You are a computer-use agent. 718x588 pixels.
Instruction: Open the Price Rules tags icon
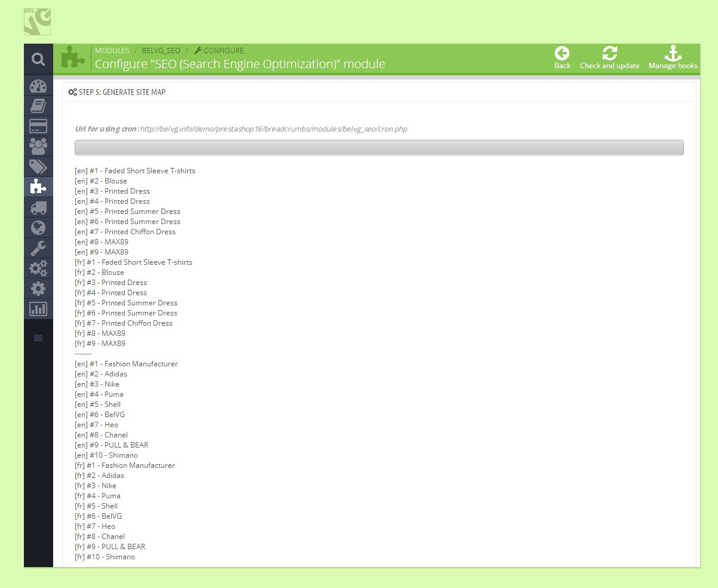point(38,167)
